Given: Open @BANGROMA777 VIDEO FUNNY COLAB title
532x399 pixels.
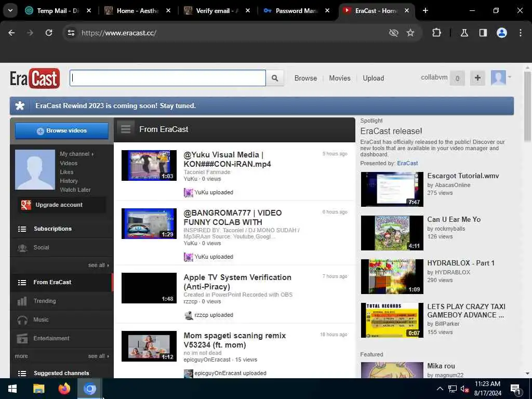Looking at the screenshot, I should pos(232,218).
